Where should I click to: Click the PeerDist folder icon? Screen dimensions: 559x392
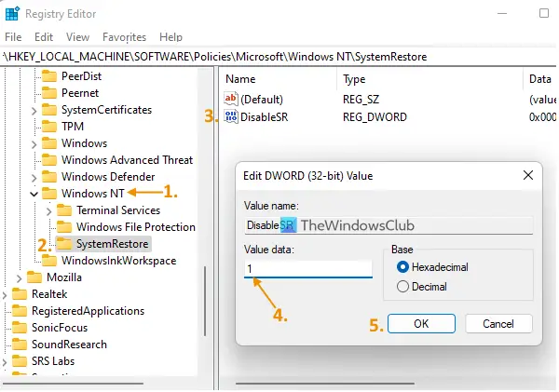coord(49,76)
